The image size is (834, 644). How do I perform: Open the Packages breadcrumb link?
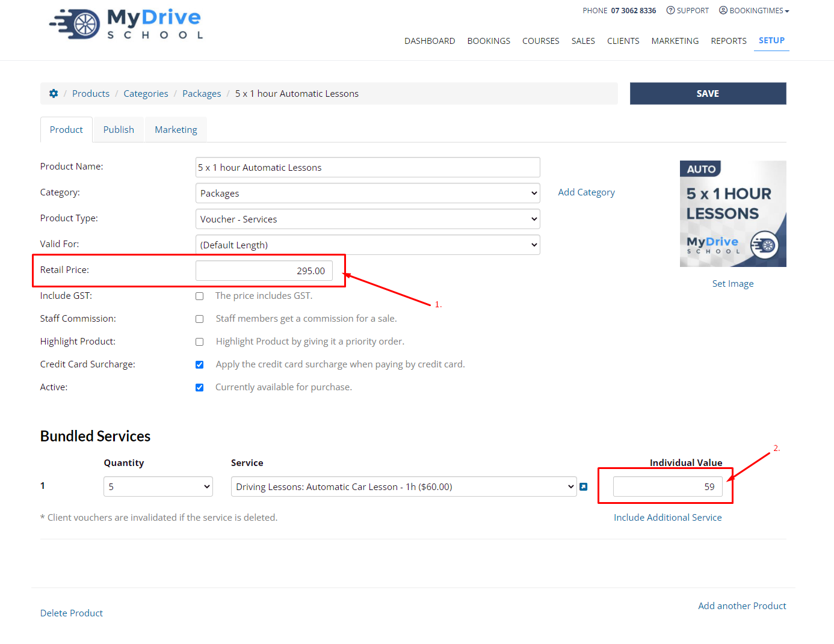coord(202,93)
